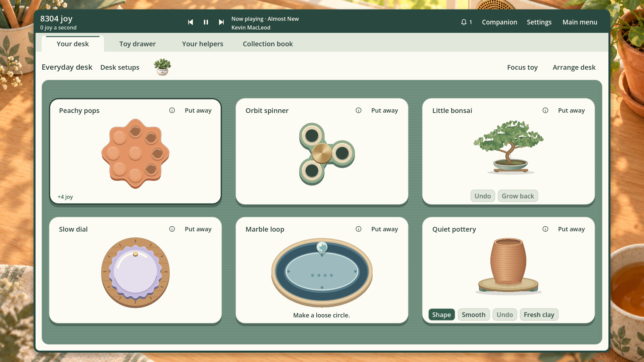Image resolution: width=644 pixels, height=362 pixels.
Task: Switch to the Your desk tab
Action: [x=72, y=44]
